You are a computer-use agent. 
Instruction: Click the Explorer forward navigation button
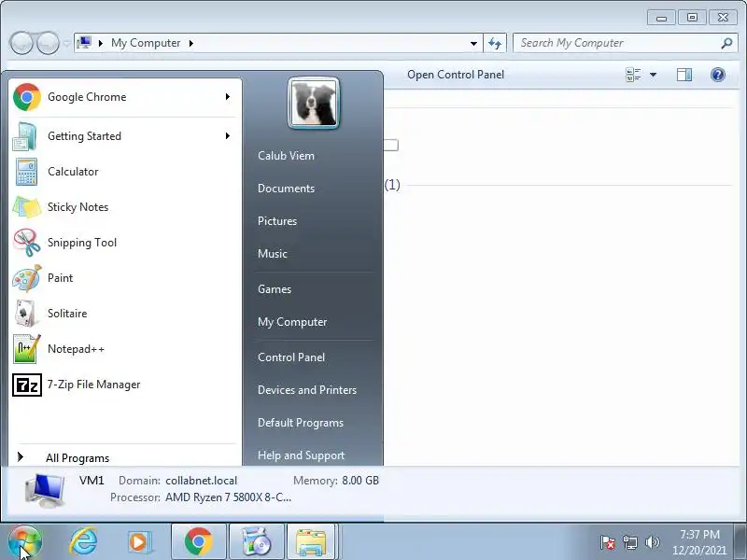pyautogui.click(x=49, y=43)
